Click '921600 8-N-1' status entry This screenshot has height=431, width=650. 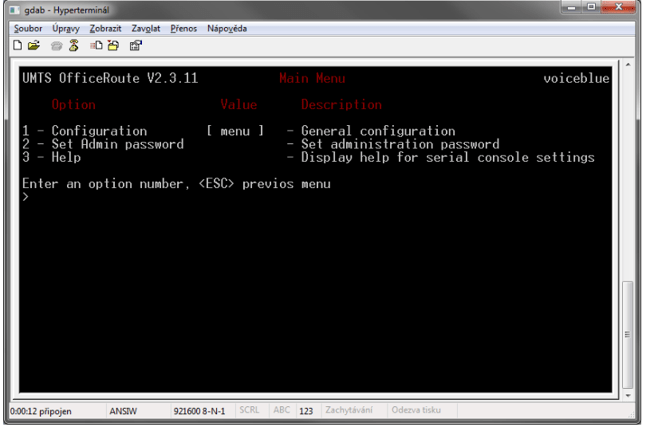[199, 411]
